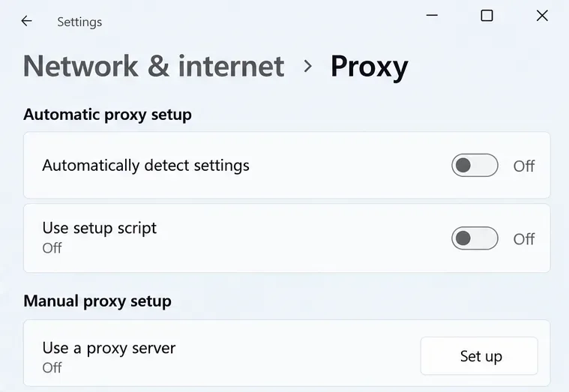This screenshot has height=392, width=569.
Task: Maximize the Settings window
Action: (x=487, y=16)
